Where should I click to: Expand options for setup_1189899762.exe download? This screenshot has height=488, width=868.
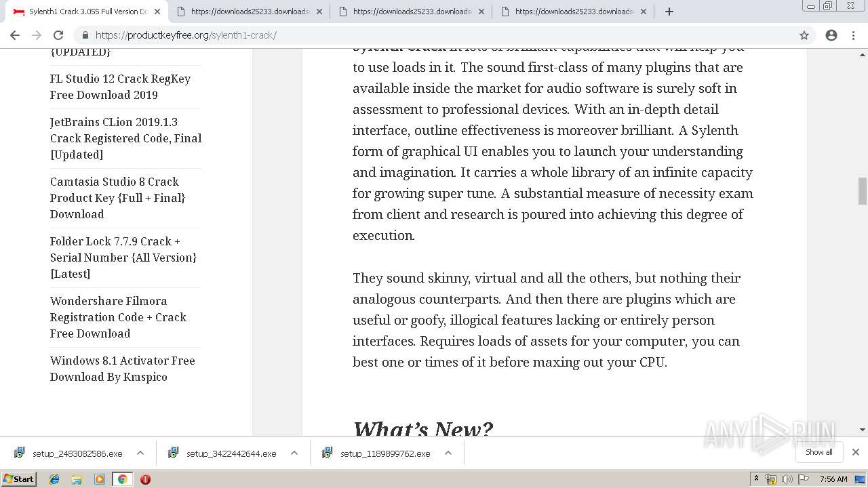pyautogui.click(x=448, y=453)
